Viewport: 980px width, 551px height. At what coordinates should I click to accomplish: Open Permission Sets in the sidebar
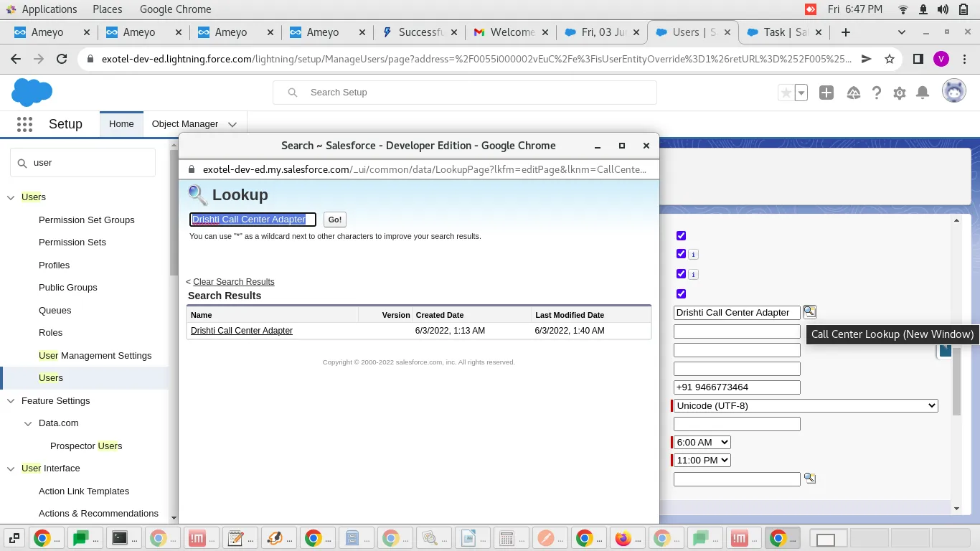(72, 242)
